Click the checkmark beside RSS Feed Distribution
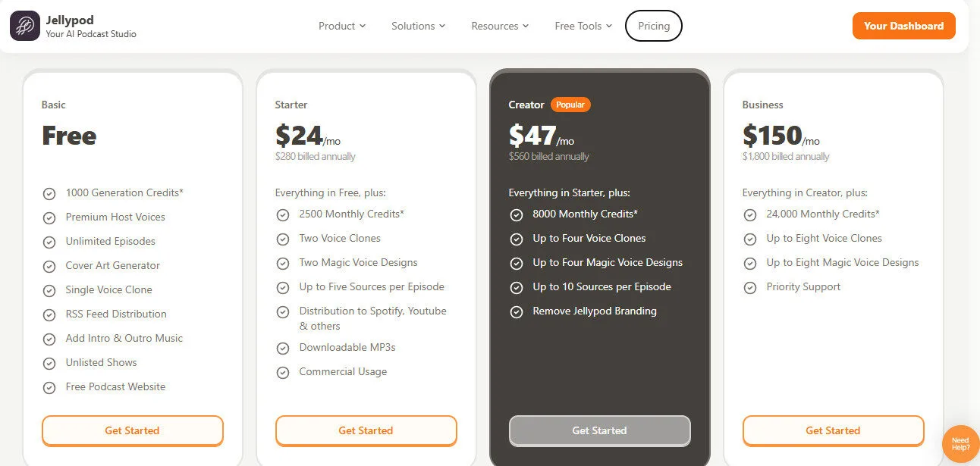980x466 pixels. [x=49, y=314]
